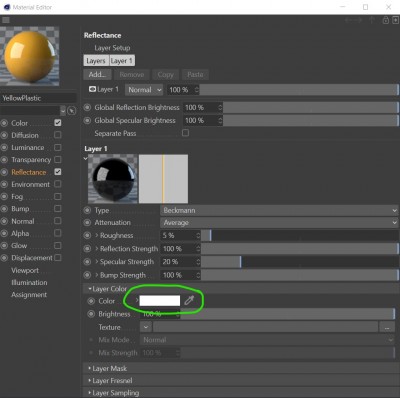Click the keyframe dot left of Fog channel

click(x=4, y=196)
